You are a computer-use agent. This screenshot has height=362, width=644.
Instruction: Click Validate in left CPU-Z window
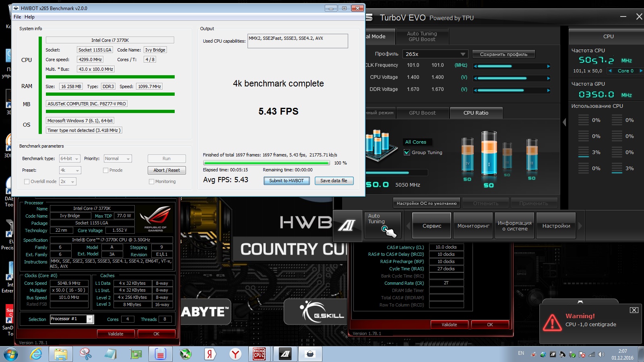point(116,334)
